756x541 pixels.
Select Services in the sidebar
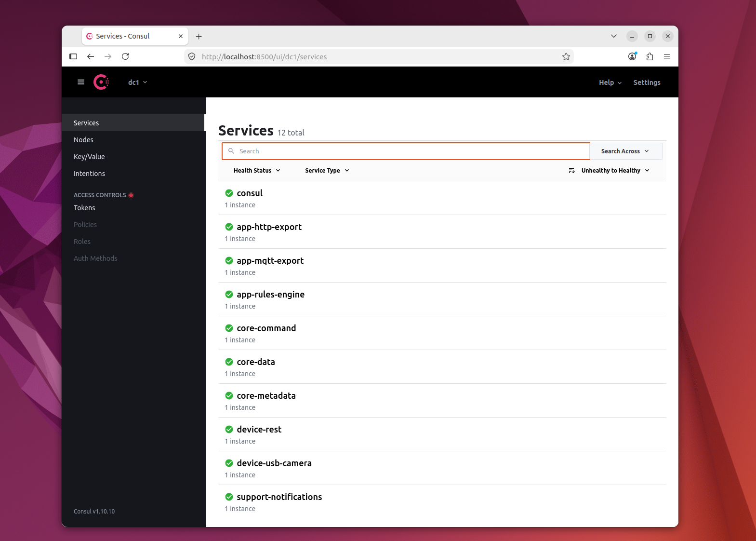(x=133, y=123)
